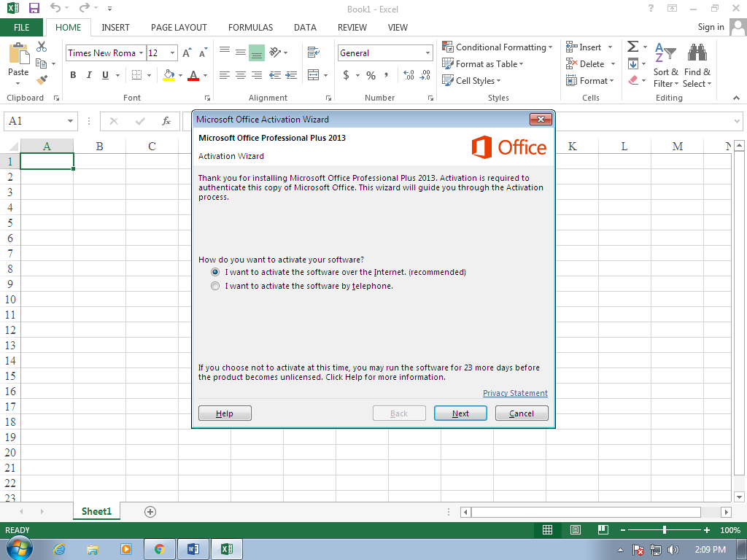Click the Bold formatting icon
747x560 pixels.
[73, 75]
